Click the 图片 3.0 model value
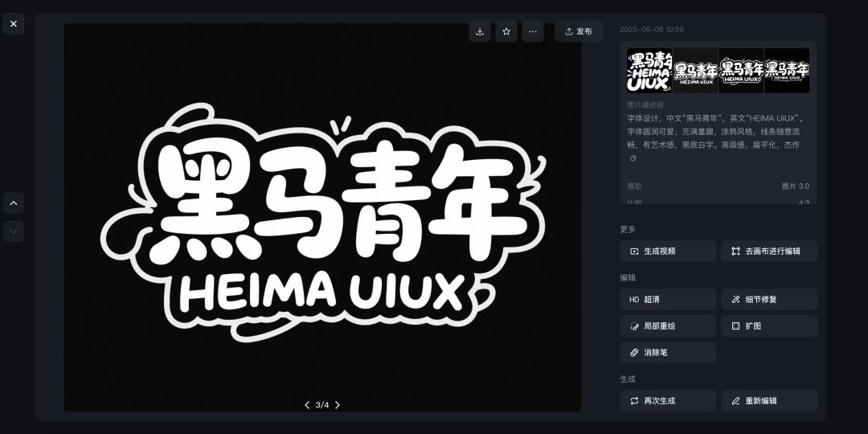The width and height of the screenshot is (868, 434). click(796, 186)
